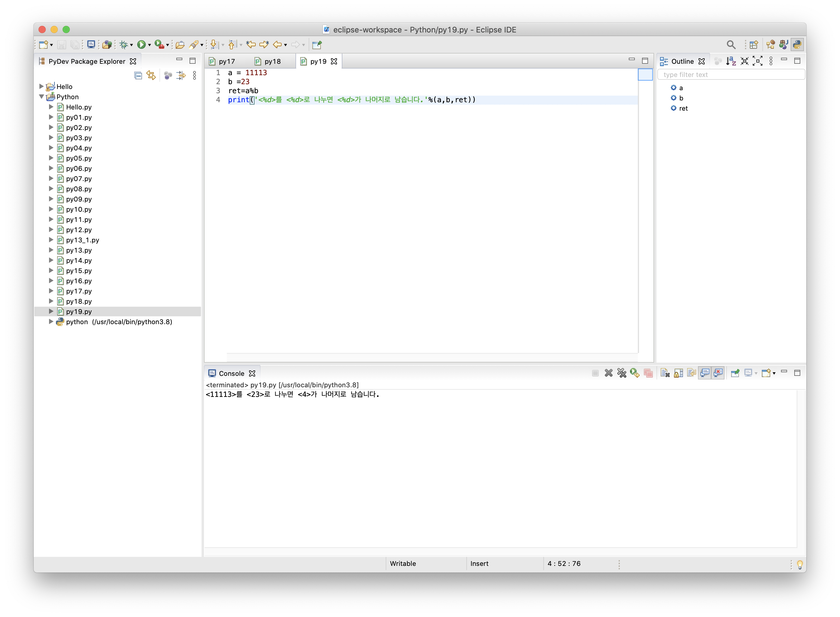Open the New wizard dropdown arrow

(x=51, y=45)
